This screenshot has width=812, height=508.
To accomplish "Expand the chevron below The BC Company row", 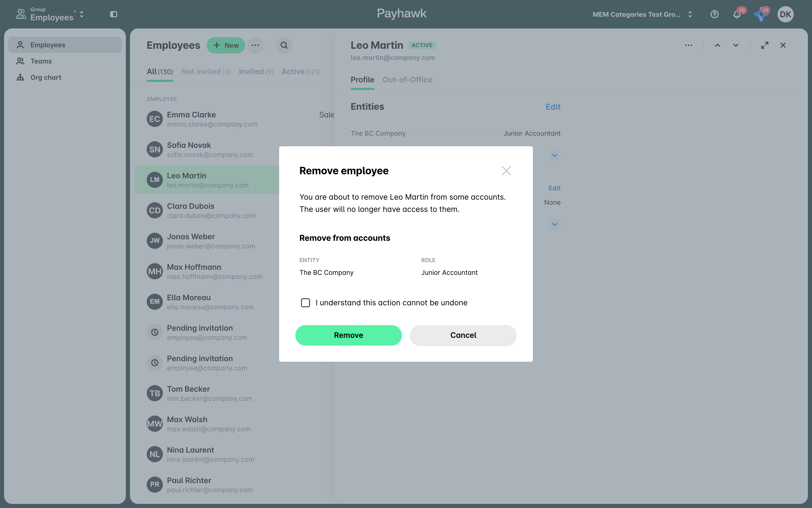I will click(x=554, y=155).
